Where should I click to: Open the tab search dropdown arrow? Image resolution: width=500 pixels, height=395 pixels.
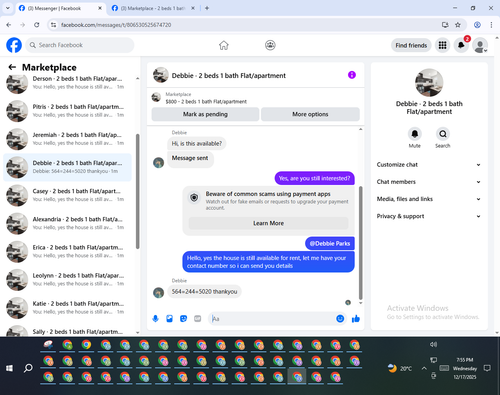click(x=8, y=8)
